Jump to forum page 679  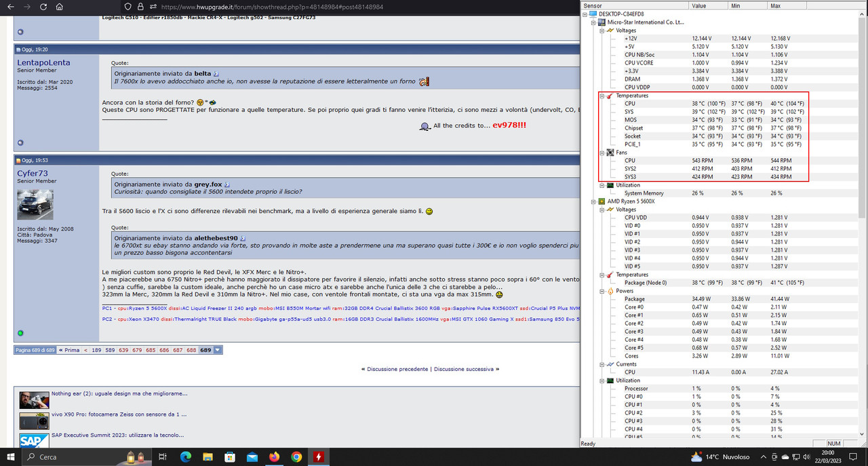[137, 350]
